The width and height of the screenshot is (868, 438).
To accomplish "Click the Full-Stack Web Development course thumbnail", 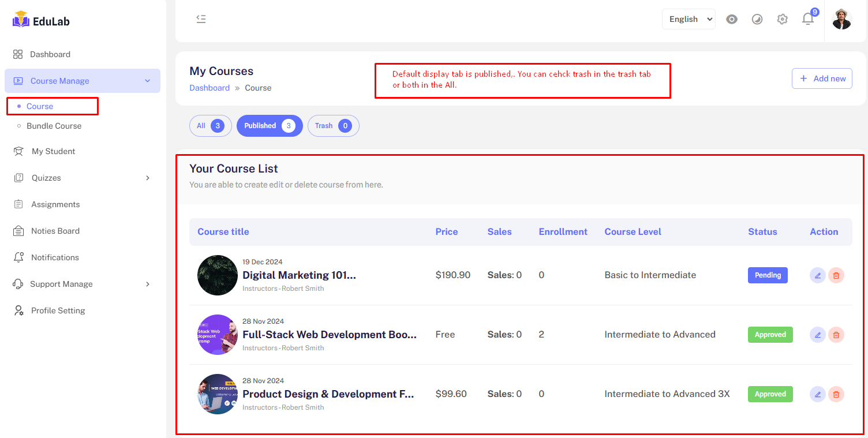I will point(217,335).
